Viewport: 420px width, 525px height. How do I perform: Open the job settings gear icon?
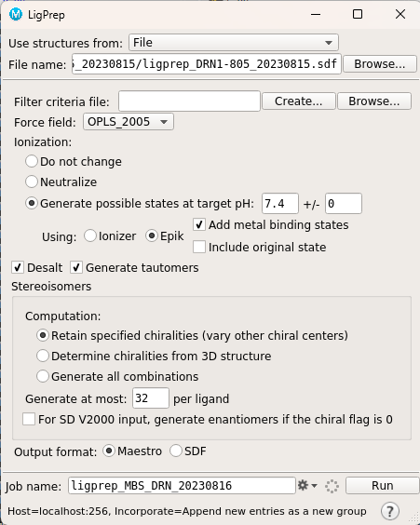coord(303,485)
